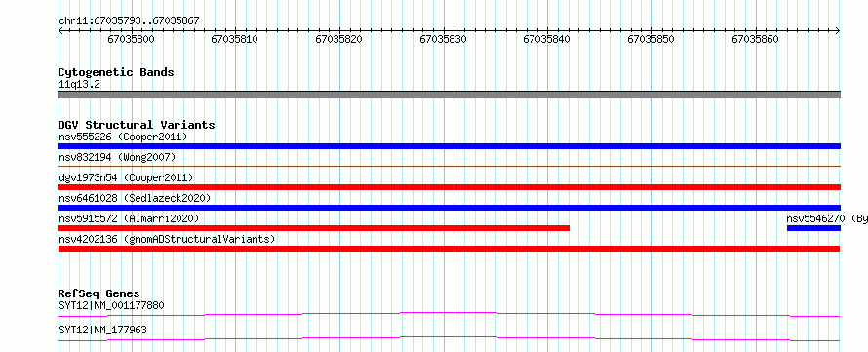Click the shorter red bar for nsv5915572
The height and width of the screenshot is (352, 868).
point(314,228)
